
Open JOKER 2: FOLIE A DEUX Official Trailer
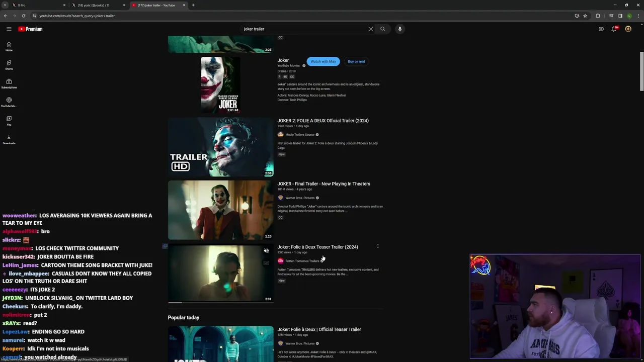[x=323, y=121]
